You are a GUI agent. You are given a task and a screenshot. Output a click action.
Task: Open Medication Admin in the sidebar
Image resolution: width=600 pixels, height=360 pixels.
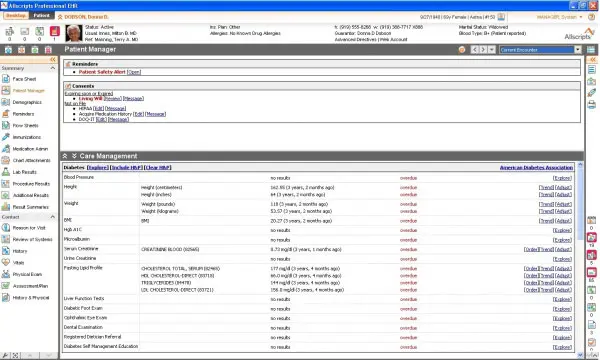point(30,149)
